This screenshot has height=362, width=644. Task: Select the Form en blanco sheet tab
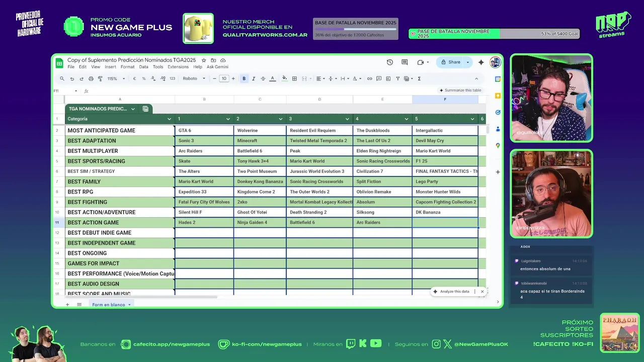111,305
